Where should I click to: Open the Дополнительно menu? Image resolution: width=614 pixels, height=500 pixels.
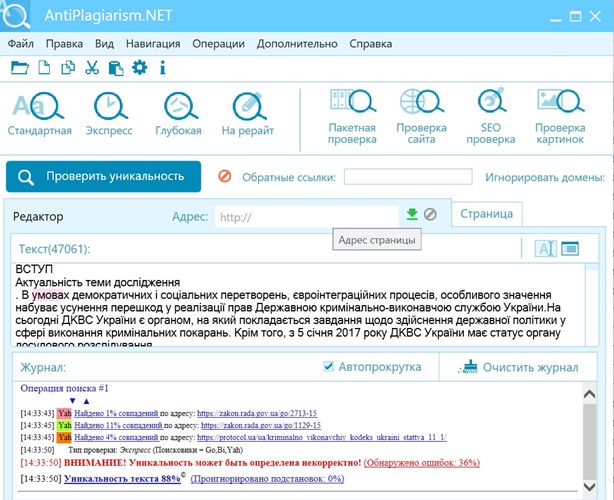pos(297,43)
